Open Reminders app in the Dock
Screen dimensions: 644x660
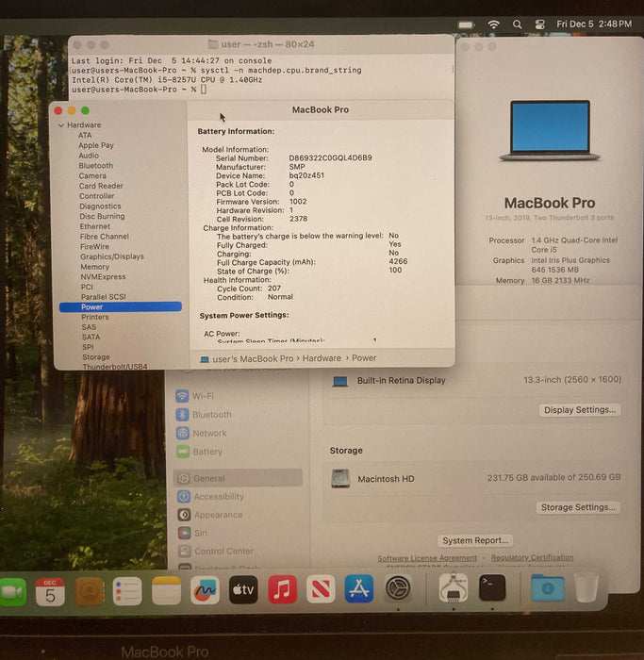coord(127,591)
